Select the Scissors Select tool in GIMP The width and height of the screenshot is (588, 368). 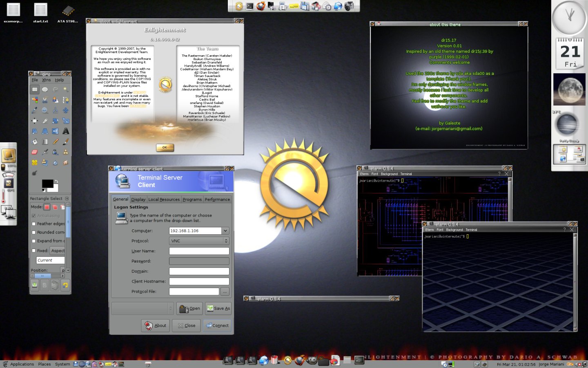click(x=45, y=100)
